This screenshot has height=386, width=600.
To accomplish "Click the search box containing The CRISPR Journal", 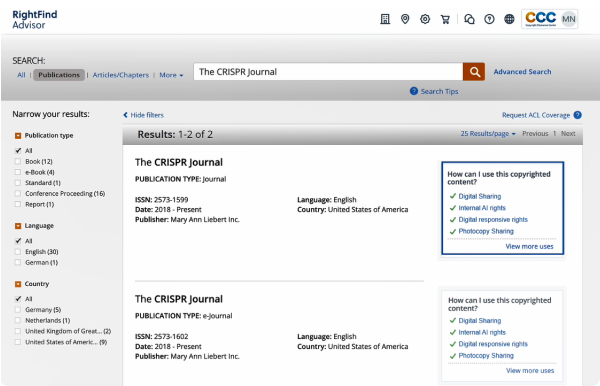I will coord(328,72).
